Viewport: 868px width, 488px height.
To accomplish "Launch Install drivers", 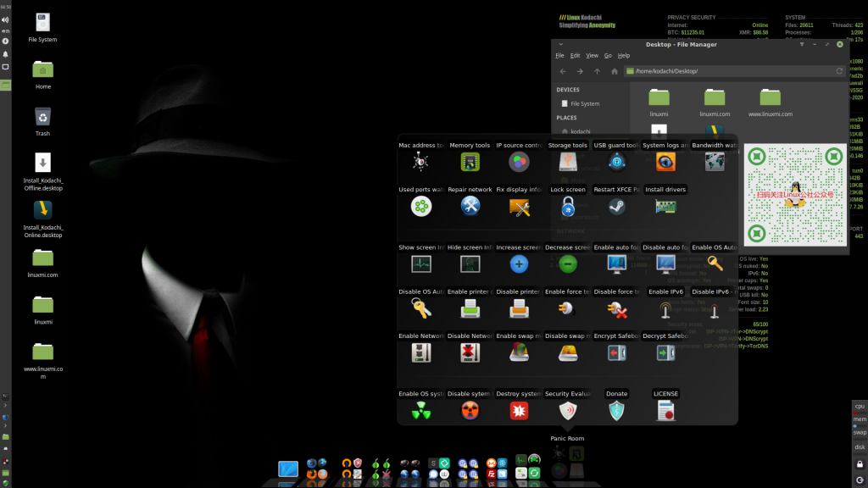I will [x=665, y=207].
